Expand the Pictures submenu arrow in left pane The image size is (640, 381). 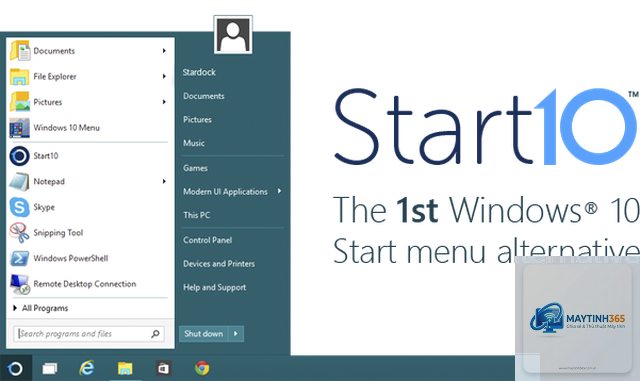click(x=164, y=102)
